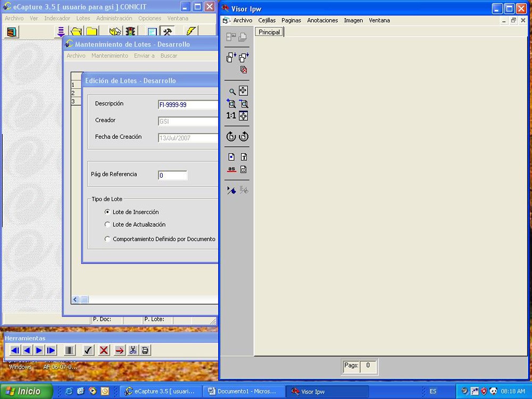Go to next record in Herramientas toolbar
The width and height of the screenshot is (532, 399).
tap(39, 350)
